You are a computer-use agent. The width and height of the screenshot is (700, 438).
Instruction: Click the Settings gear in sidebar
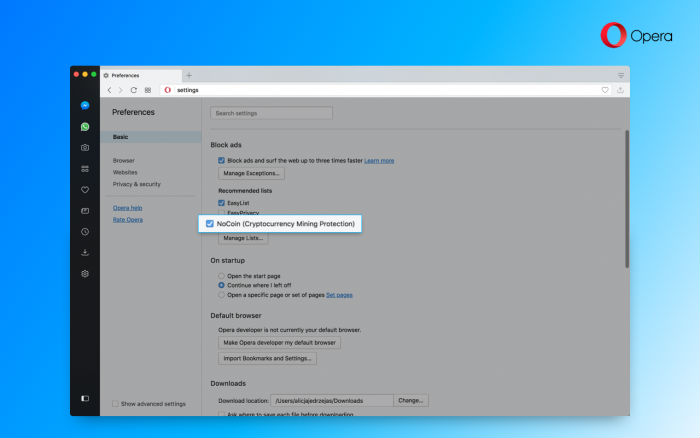click(85, 273)
